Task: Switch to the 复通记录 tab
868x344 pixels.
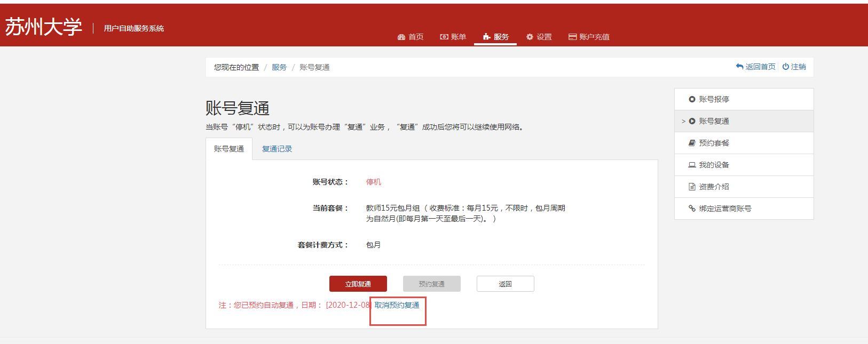Action: tap(277, 149)
